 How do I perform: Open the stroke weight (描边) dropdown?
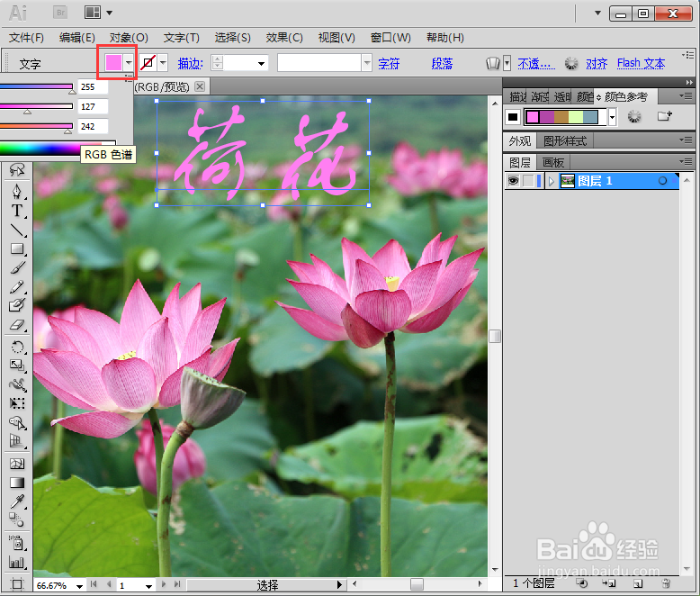(261, 63)
